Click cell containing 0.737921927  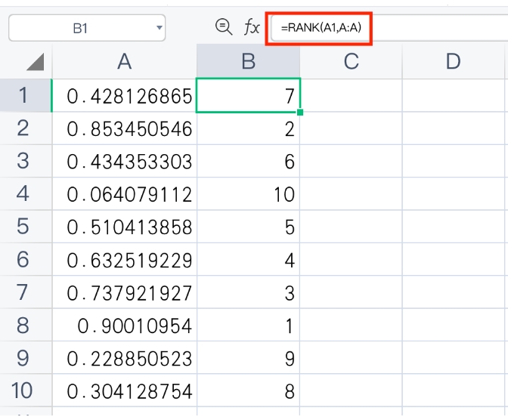[x=125, y=292]
